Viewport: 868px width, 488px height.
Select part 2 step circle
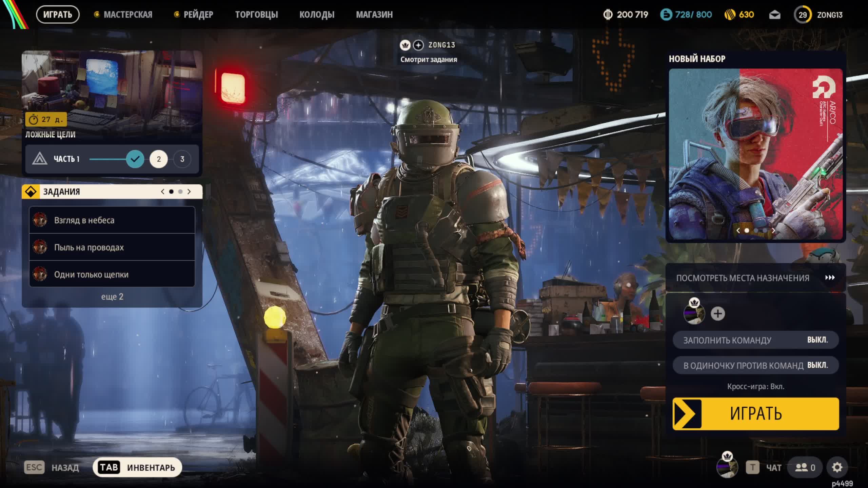pos(159,159)
